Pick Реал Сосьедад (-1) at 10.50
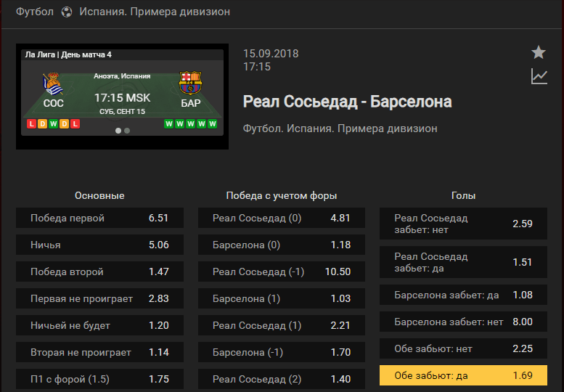Image resolution: width=564 pixels, height=392 pixels. click(x=282, y=271)
